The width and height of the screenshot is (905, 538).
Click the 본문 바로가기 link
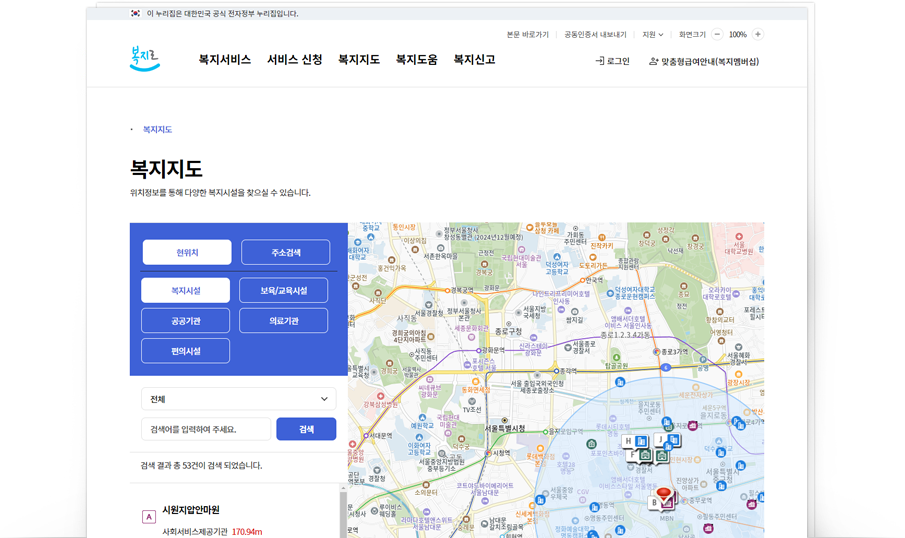click(528, 35)
